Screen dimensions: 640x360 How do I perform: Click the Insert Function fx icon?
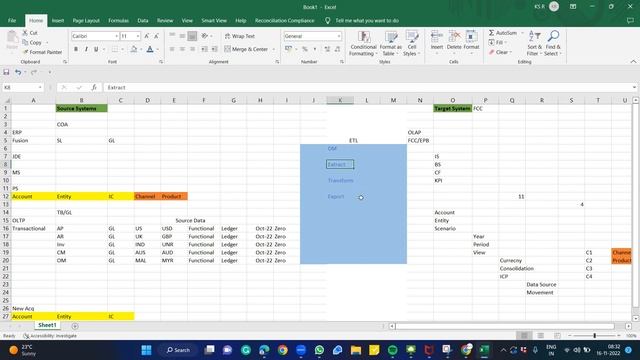click(x=94, y=87)
